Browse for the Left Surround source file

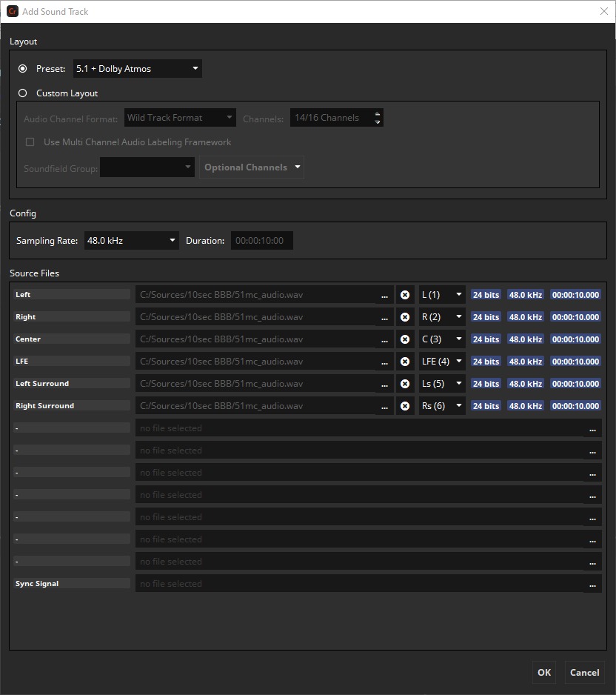click(384, 384)
